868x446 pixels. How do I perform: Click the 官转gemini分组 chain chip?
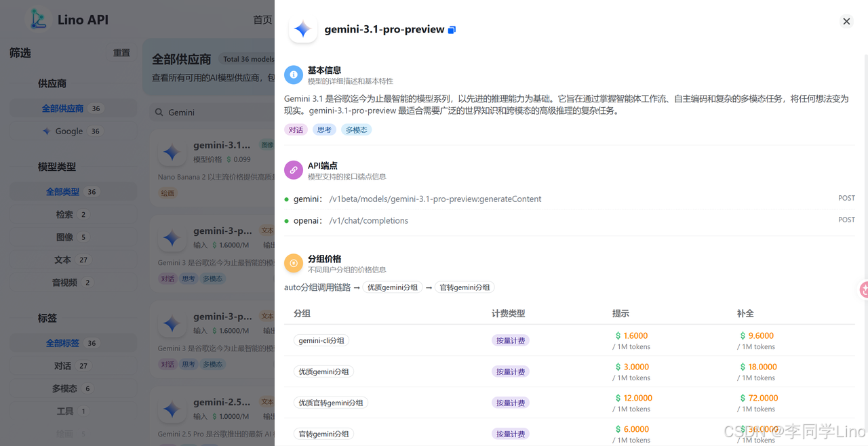point(465,287)
